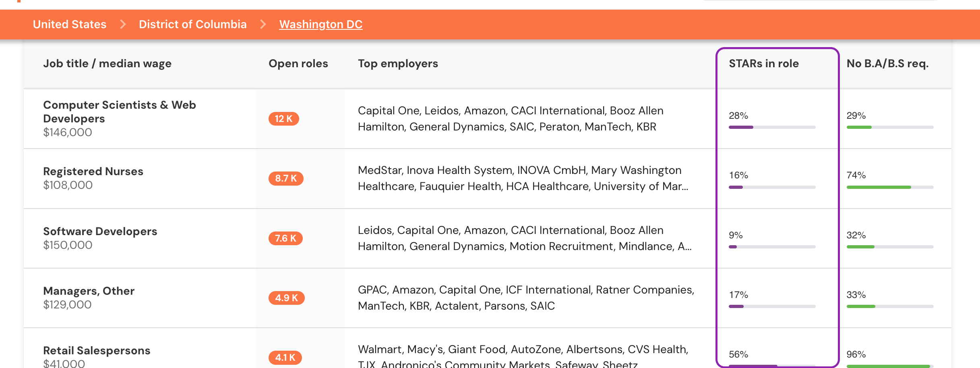This screenshot has height=368, width=980.
Task: Go to District of Columbia breadcrumb
Action: coord(192,24)
